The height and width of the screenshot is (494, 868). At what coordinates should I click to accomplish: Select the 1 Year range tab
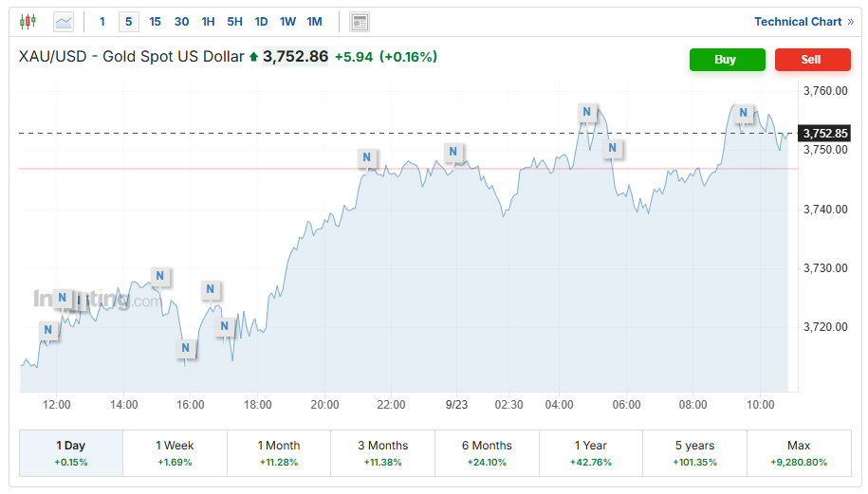pos(590,452)
